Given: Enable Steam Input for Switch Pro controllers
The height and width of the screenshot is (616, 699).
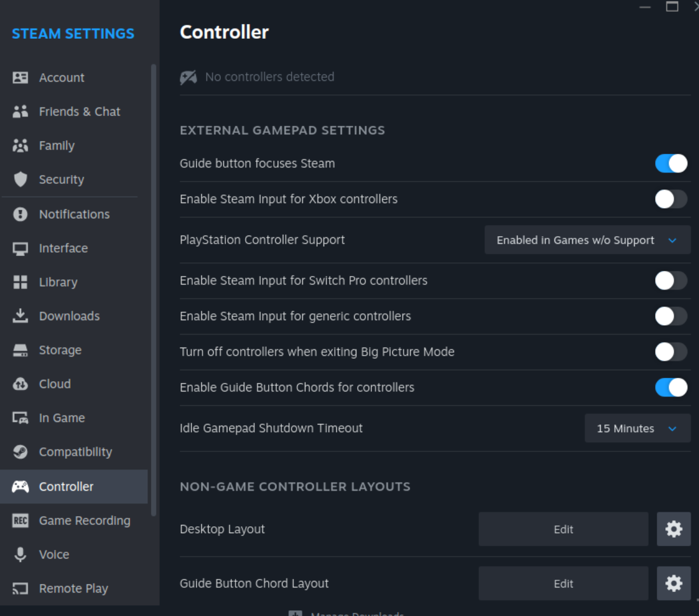Looking at the screenshot, I should 671,281.
